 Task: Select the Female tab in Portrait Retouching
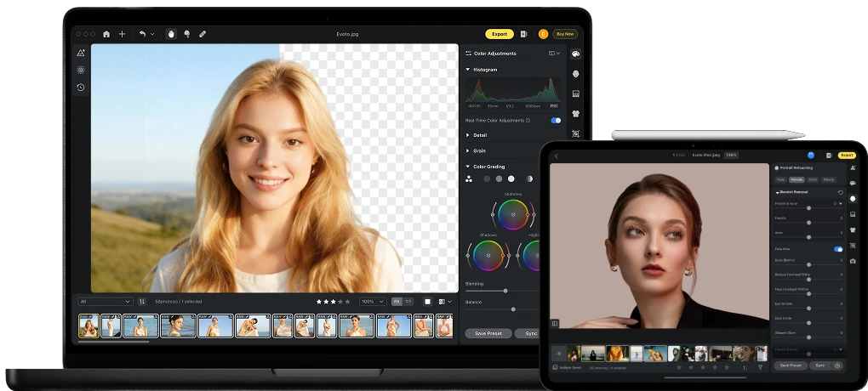click(797, 180)
